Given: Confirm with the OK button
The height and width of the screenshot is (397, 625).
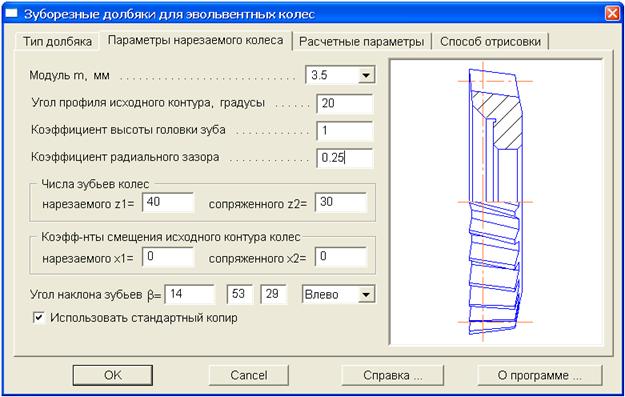Looking at the screenshot, I should 113,375.
